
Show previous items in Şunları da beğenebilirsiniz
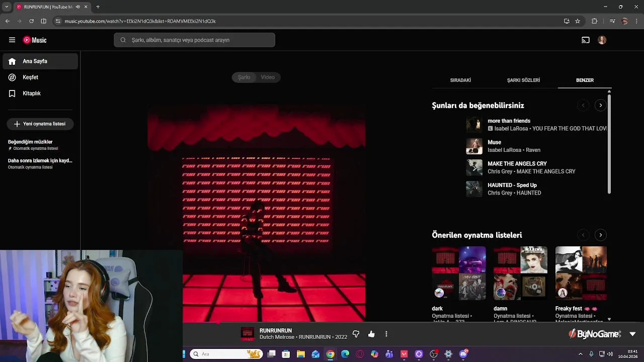click(583, 105)
